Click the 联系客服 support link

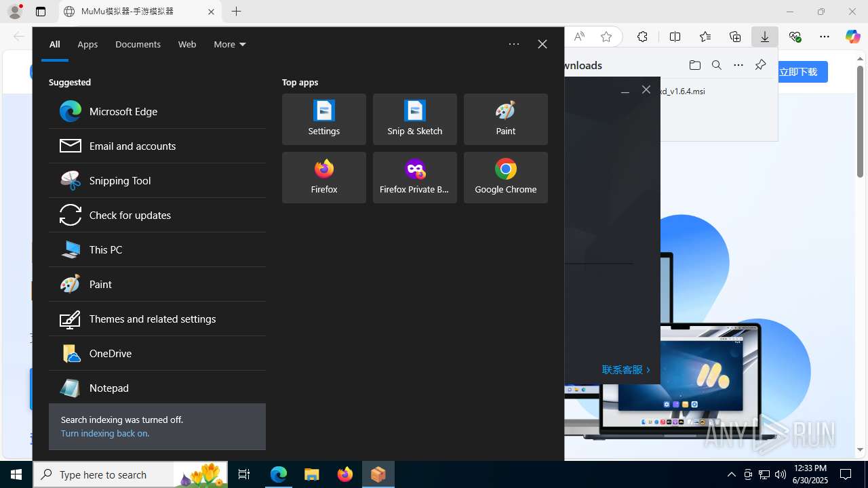coord(626,370)
